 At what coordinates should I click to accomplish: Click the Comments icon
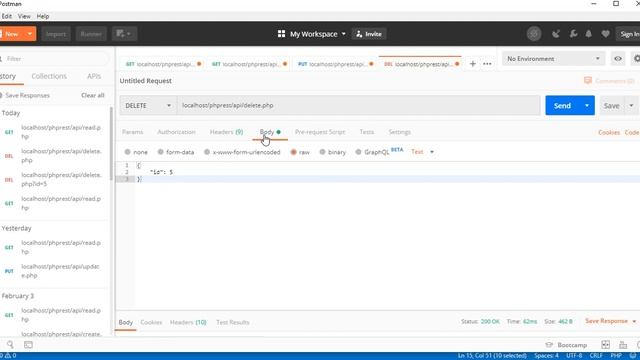click(x=588, y=80)
